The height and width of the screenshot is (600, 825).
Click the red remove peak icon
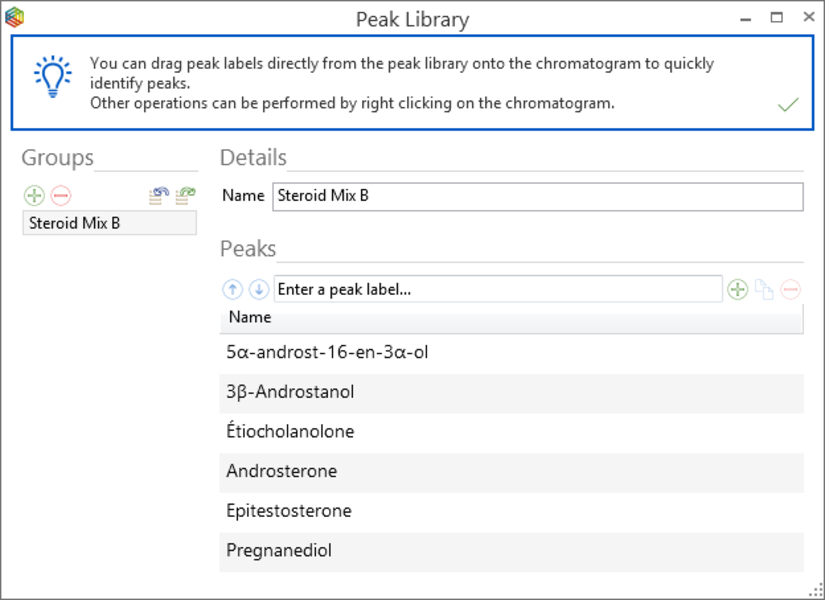(x=790, y=290)
